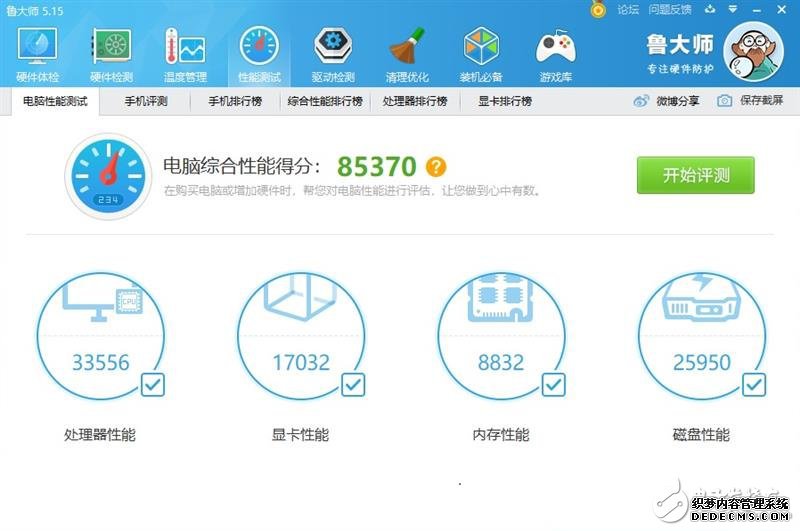800x531 pixels.
Task: Click the orange question mark help icon
Action: tap(436, 167)
